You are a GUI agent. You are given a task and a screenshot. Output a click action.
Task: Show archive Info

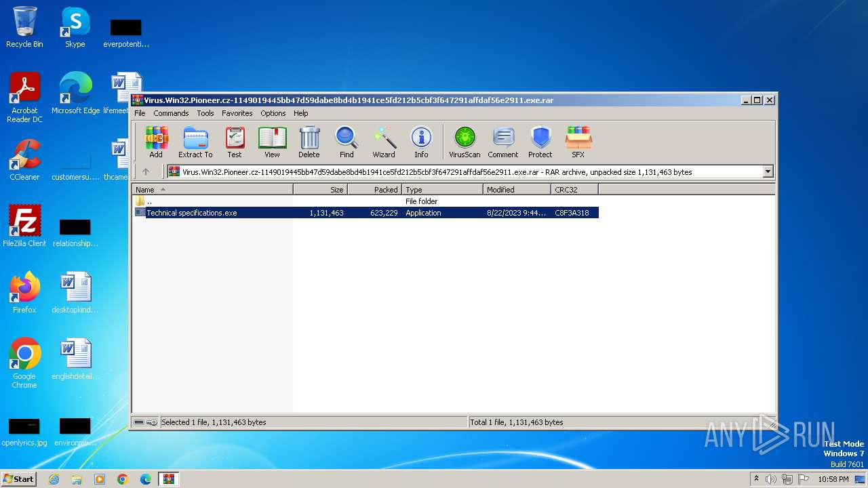point(421,142)
